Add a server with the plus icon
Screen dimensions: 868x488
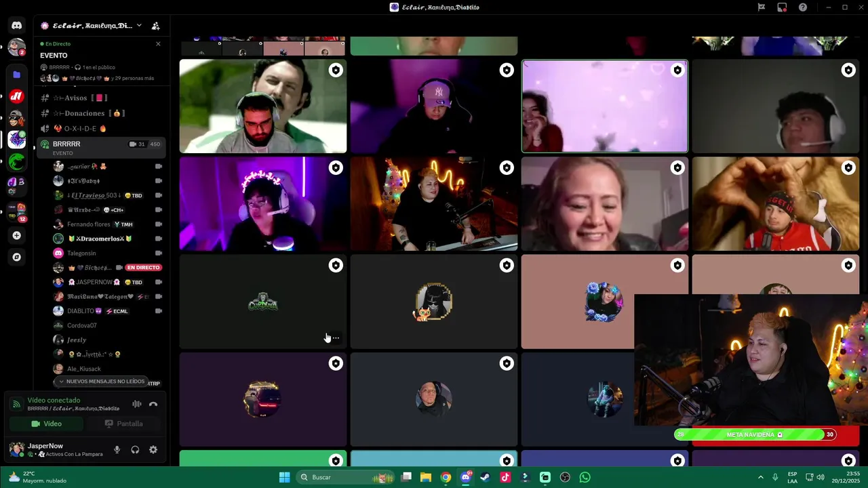[17, 235]
